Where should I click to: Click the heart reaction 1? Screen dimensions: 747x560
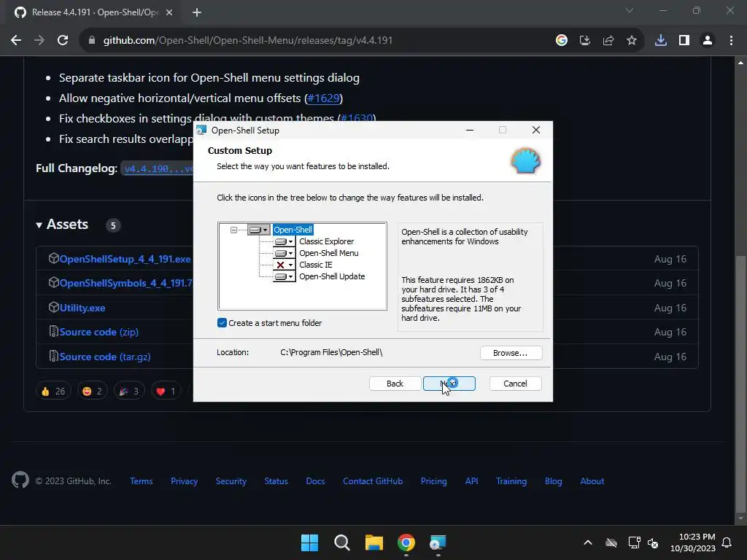166,392
